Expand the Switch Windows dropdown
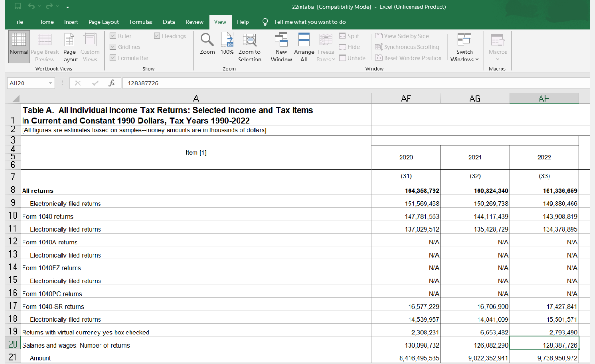This screenshot has width=595, height=364. coord(464,47)
